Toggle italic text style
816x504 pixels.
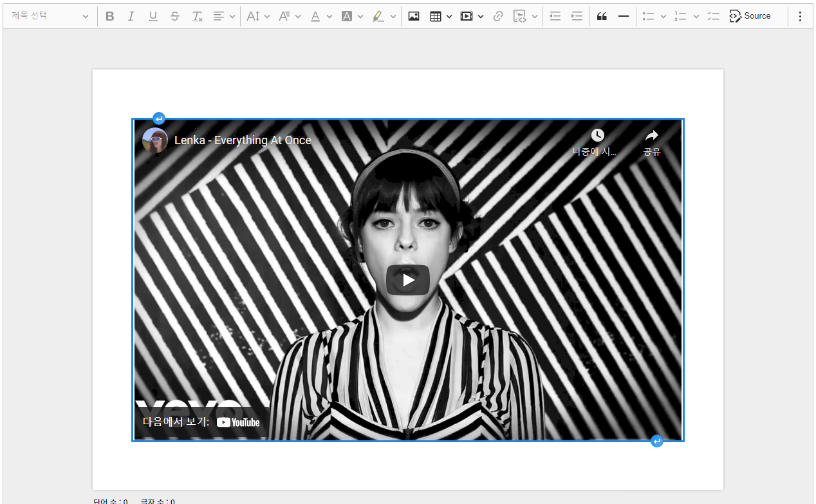coord(131,16)
